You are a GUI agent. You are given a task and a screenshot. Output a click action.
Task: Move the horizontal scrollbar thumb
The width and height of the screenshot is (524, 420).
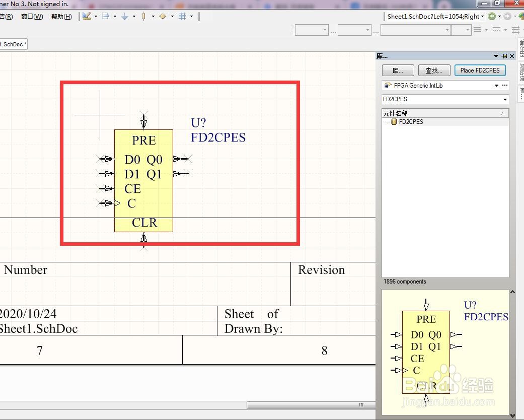[311, 405]
